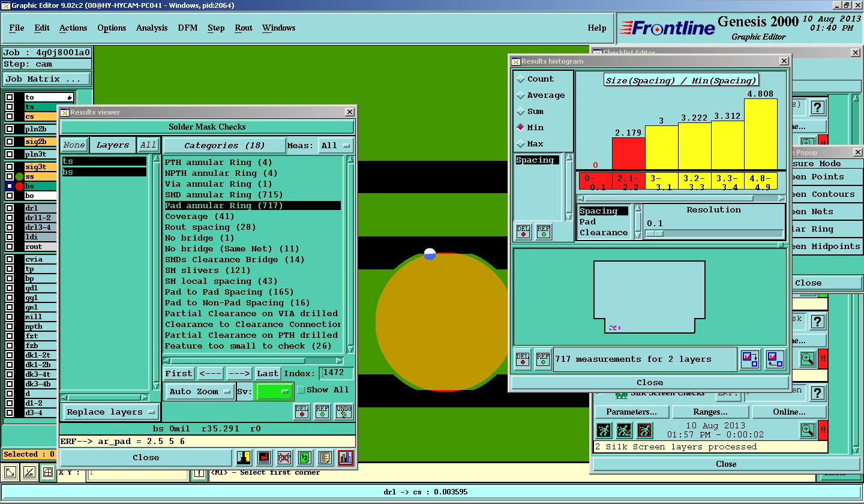Open the Auto Zoom dropdown
864x504 pixels.
[200, 392]
